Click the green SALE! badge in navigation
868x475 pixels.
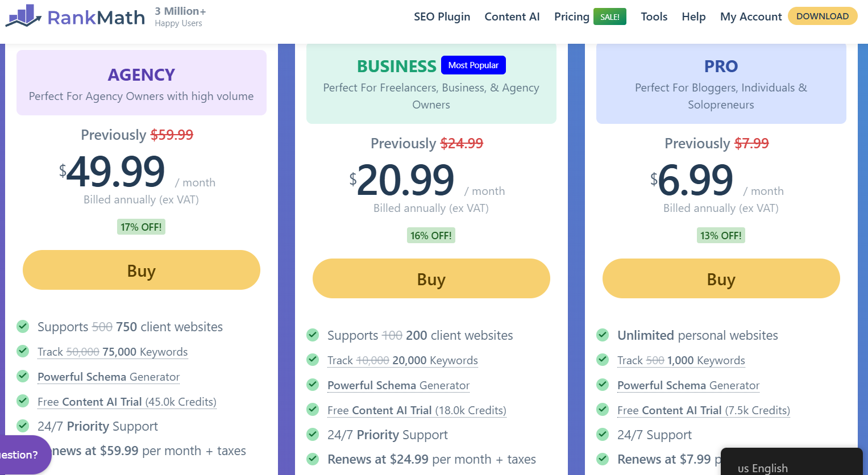(x=610, y=16)
